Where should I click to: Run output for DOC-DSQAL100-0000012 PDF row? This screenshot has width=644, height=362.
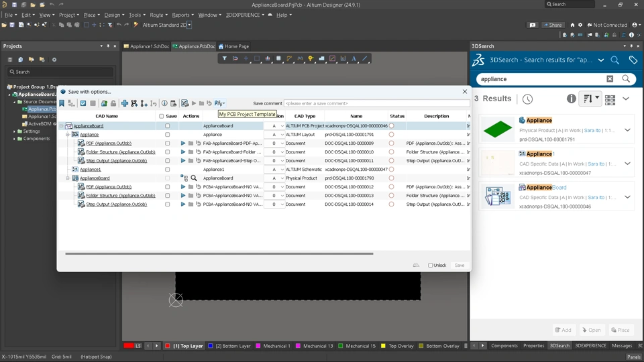pyautogui.click(x=182, y=187)
